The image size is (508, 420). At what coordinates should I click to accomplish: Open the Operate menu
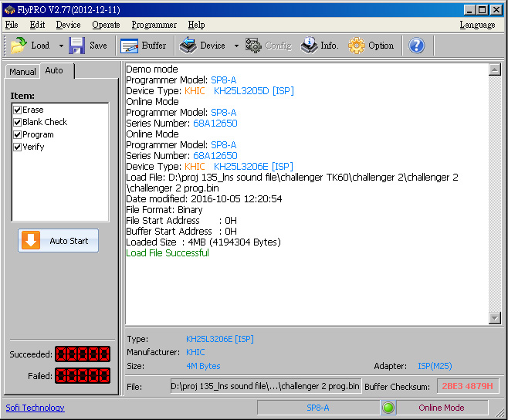coord(106,25)
